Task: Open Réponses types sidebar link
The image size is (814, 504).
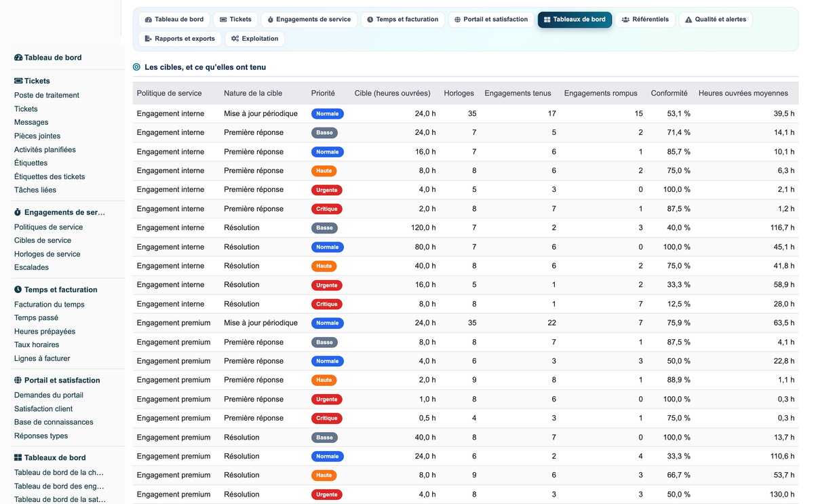Action: [x=41, y=436]
